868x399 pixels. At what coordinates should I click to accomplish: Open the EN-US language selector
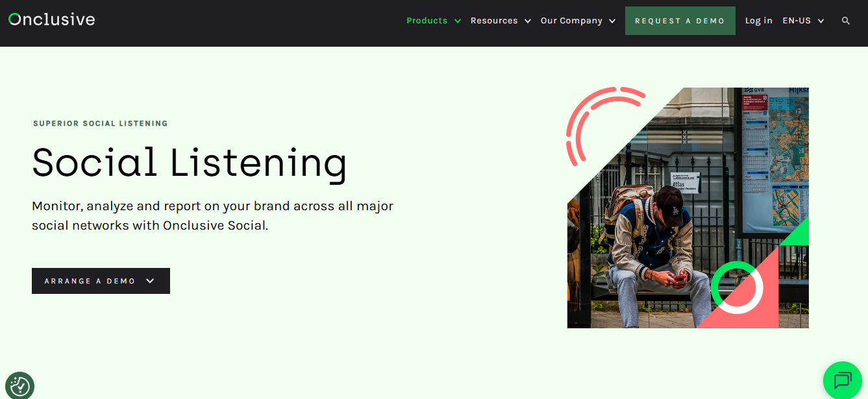coord(803,21)
